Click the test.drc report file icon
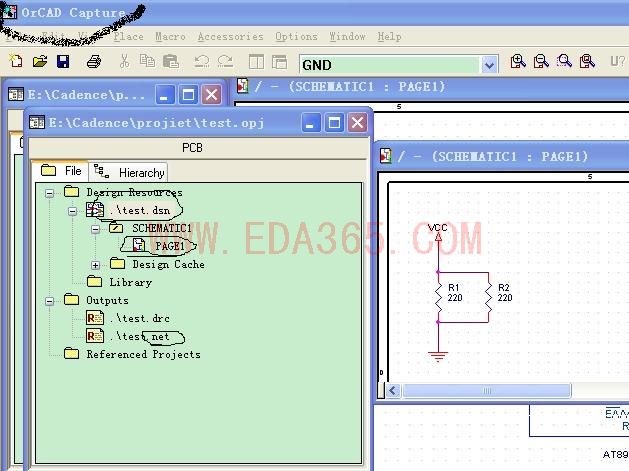Screen dimensions: 629x471 click(x=95, y=318)
